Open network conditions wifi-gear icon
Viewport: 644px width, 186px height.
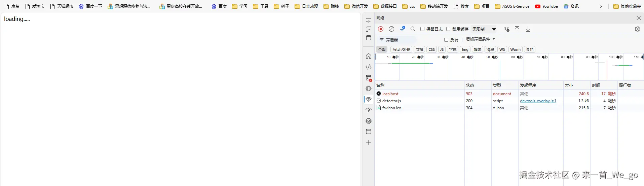507,29
